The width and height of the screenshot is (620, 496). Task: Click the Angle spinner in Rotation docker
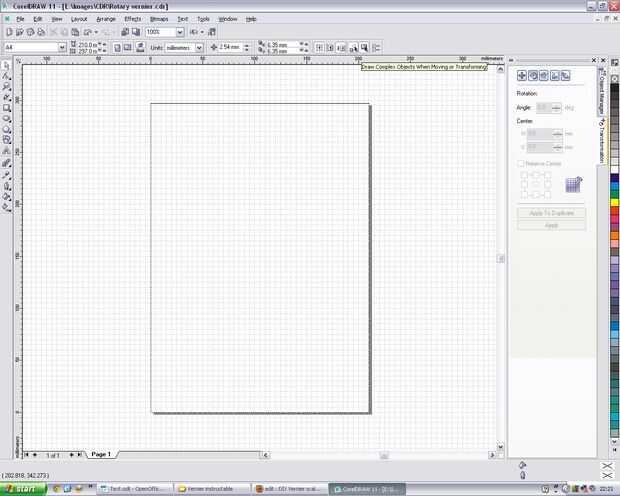(556, 108)
